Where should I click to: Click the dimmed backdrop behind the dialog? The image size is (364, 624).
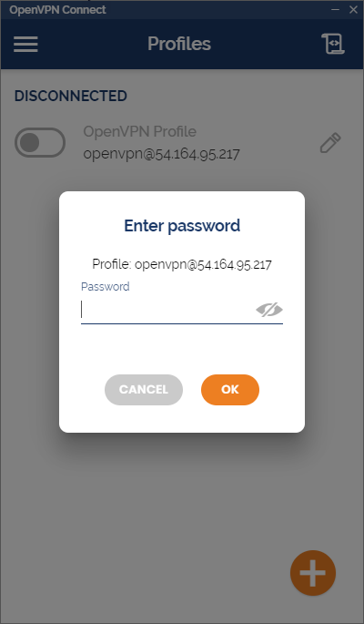click(x=182, y=497)
